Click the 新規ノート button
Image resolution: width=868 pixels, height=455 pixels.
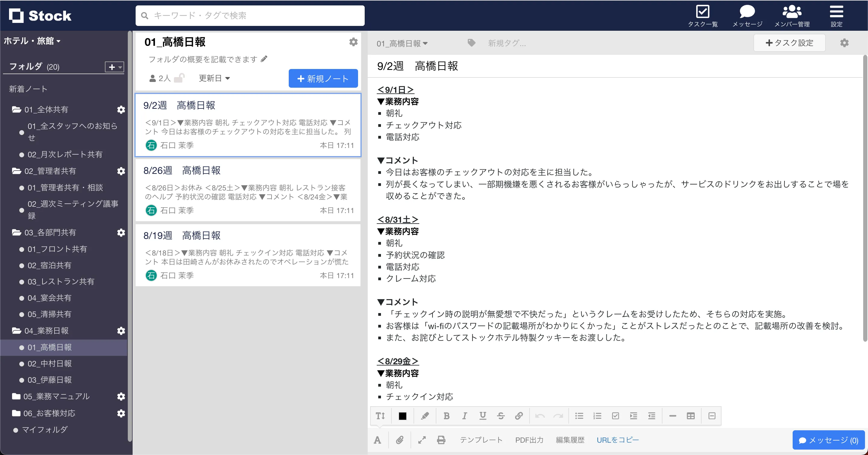pyautogui.click(x=323, y=78)
